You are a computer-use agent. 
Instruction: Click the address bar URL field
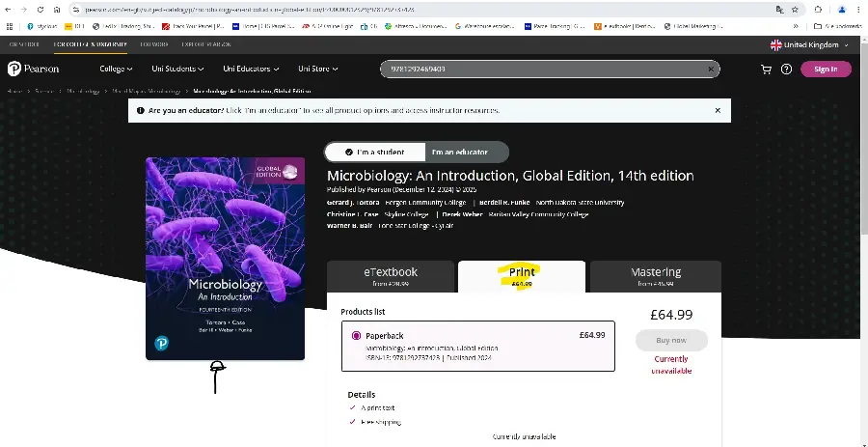tap(420, 10)
